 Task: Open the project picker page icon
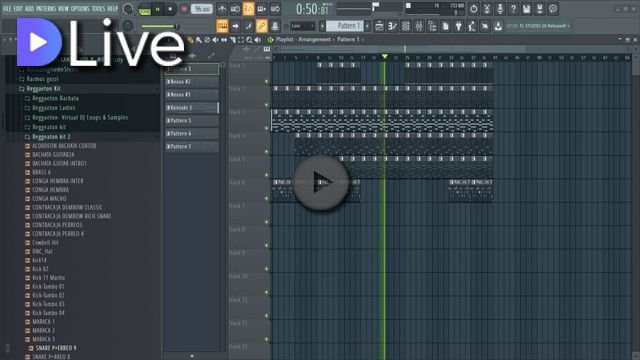pyautogui.click(x=445, y=26)
